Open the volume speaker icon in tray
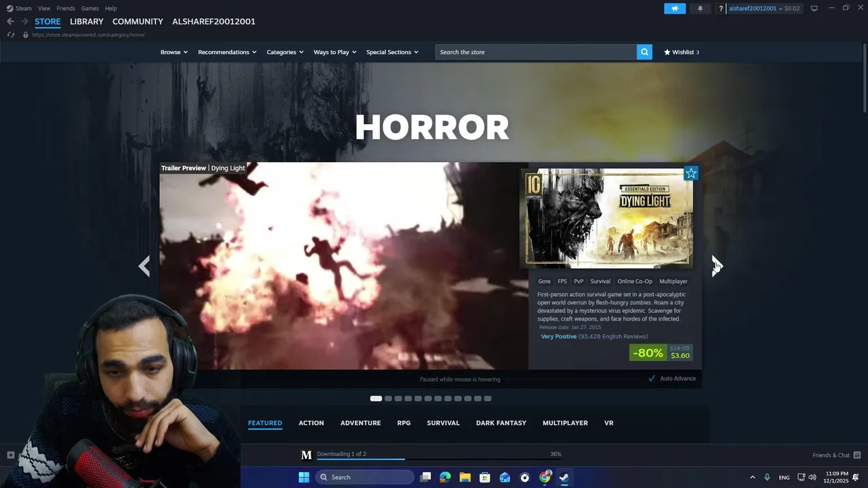868x488 pixels. [x=812, y=477]
